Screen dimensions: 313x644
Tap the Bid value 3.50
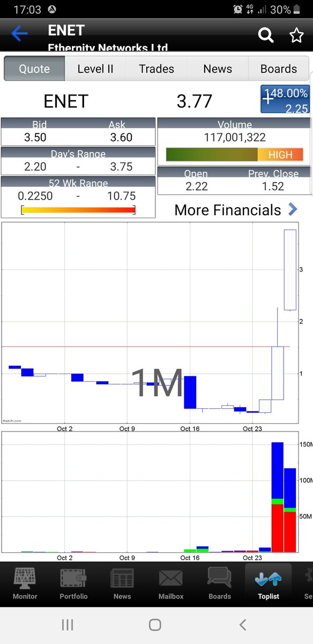(35, 137)
